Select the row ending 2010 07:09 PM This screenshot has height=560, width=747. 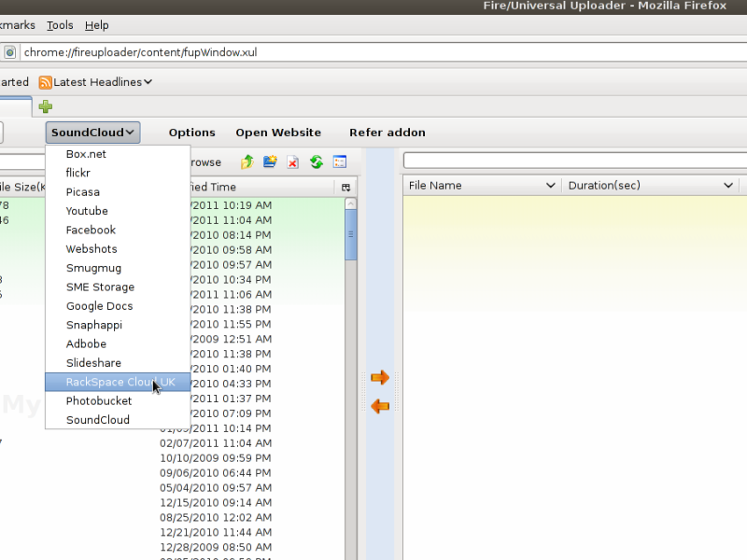click(232, 413)
